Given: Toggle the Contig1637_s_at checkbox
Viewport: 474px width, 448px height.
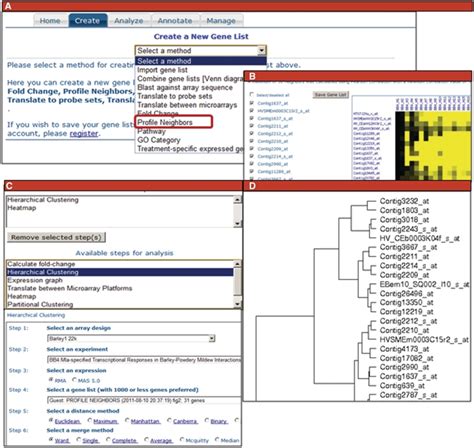Looking at the screenshot, I should (x=252, y=118).
